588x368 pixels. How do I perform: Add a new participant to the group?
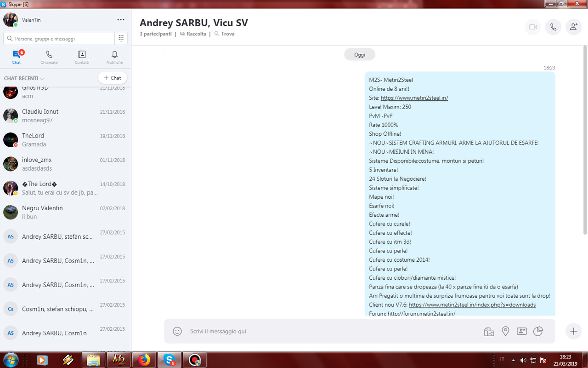click(x=573, y=27)
